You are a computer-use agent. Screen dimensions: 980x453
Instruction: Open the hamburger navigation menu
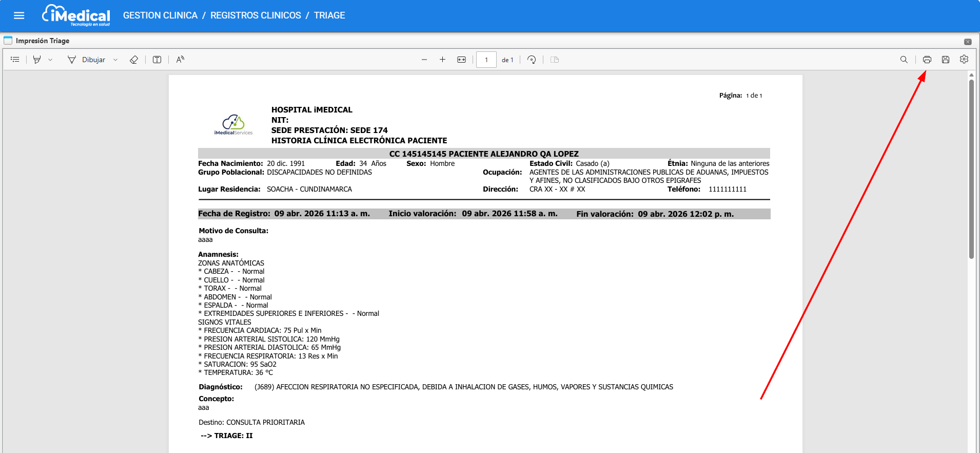[x=19, y=15]
